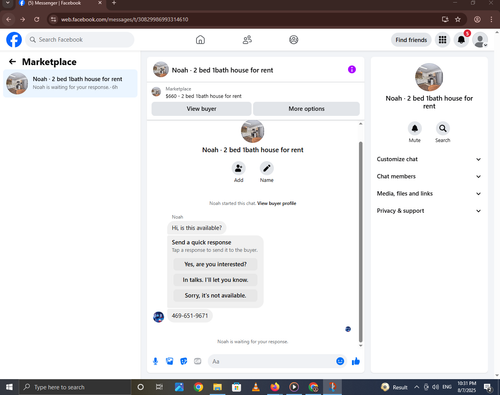Expand the Chat members section

click(x=429, y=176)
